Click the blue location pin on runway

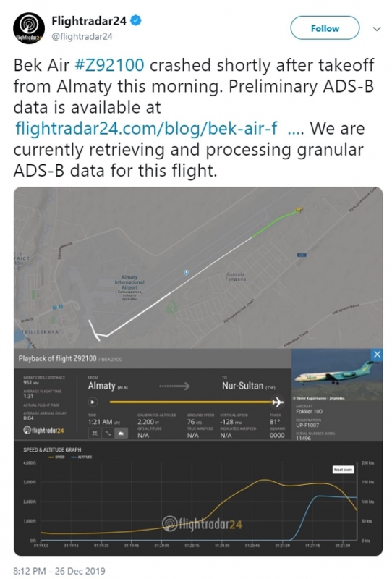pos(187,273)
